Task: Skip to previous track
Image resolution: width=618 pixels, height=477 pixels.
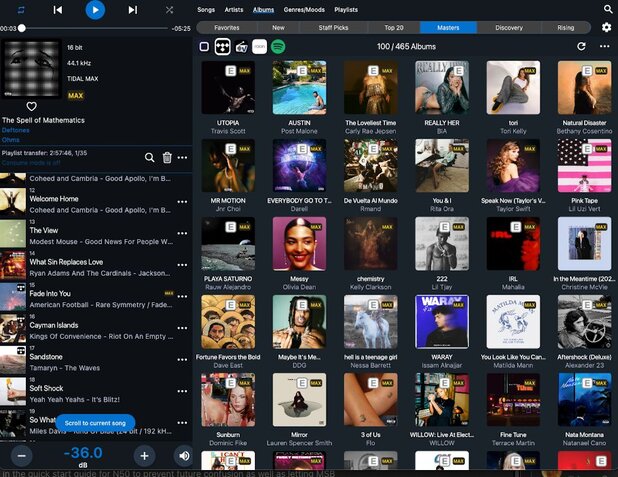Action: tap(58, 10)
